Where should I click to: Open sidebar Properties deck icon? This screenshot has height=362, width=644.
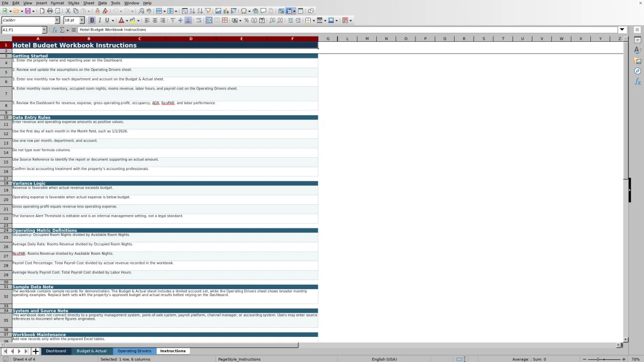[638, 40]
